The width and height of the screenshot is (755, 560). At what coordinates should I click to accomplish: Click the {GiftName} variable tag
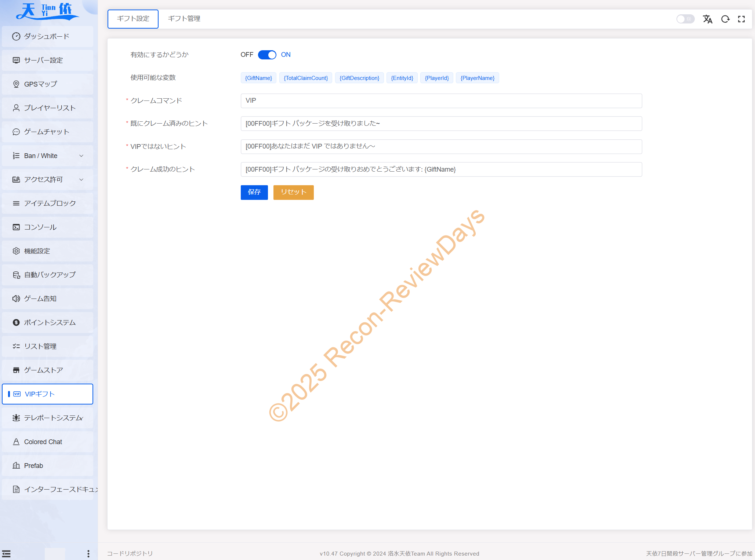tap(258, 78)
